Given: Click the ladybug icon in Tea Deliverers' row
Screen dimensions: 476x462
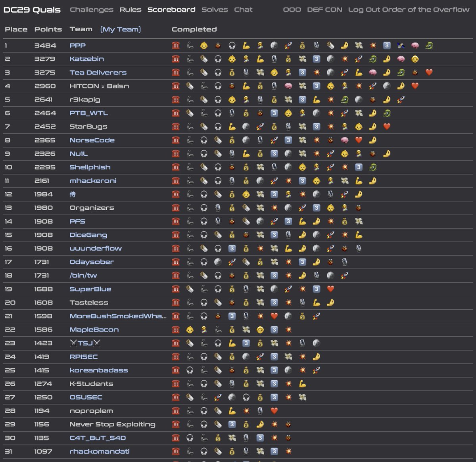Looking at the screenshot, I should coord(415,73).
